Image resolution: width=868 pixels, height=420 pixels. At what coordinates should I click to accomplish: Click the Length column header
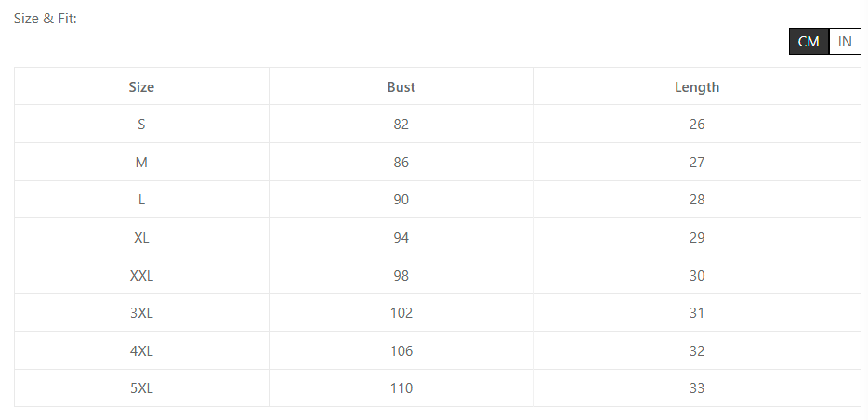coord(697,87)
